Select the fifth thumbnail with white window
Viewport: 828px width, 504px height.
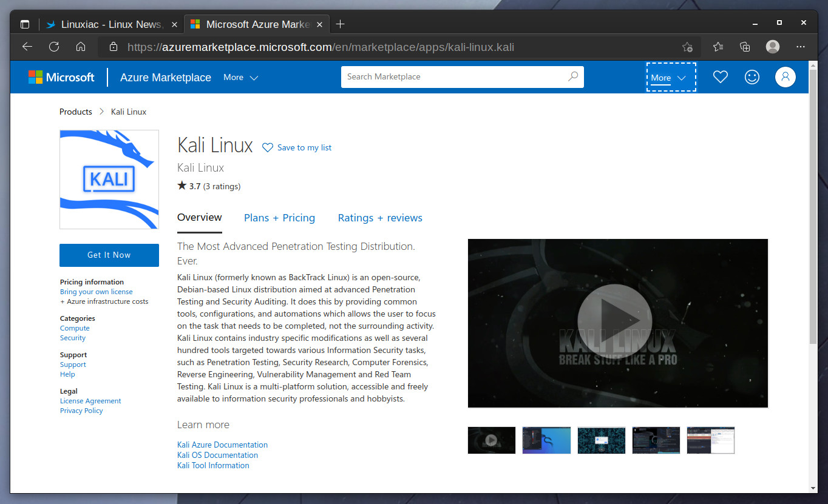711,440
